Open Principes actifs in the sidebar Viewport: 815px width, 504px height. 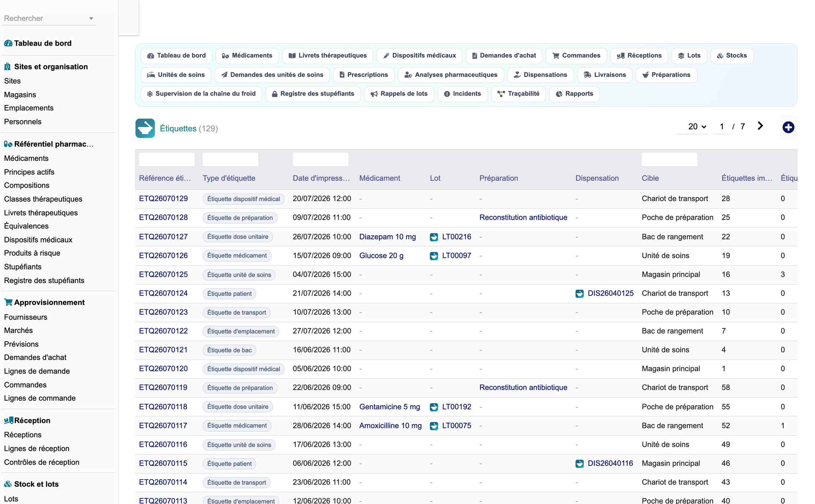[x=29, y=172]
